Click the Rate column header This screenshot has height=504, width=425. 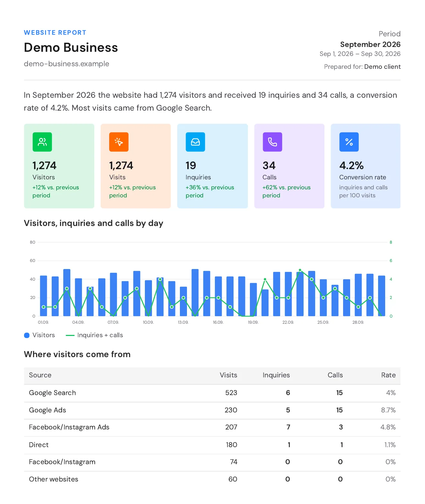(x=388, y=375)
